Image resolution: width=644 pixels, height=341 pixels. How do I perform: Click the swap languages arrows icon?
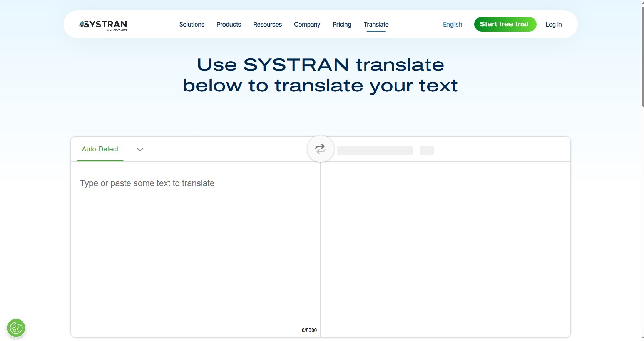(x=320, y=149)
